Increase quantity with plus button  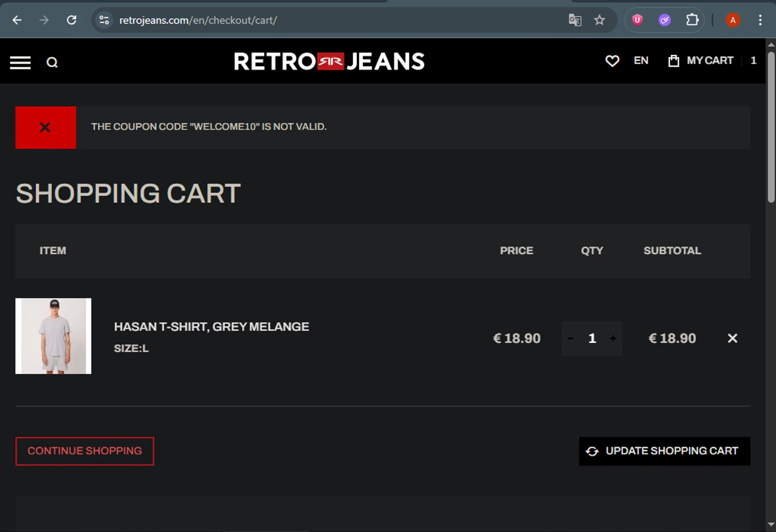coord(613,339)
